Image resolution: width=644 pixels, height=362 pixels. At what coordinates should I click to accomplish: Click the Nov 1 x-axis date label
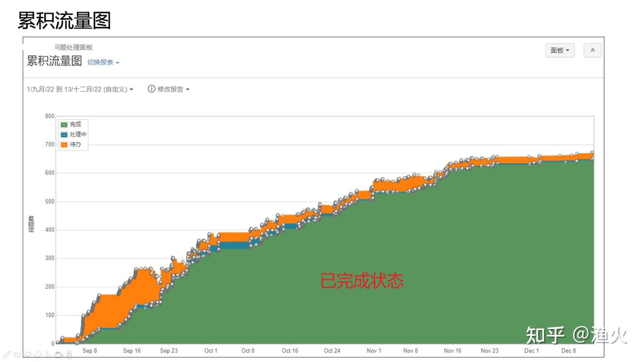click(x=374, y=351)
